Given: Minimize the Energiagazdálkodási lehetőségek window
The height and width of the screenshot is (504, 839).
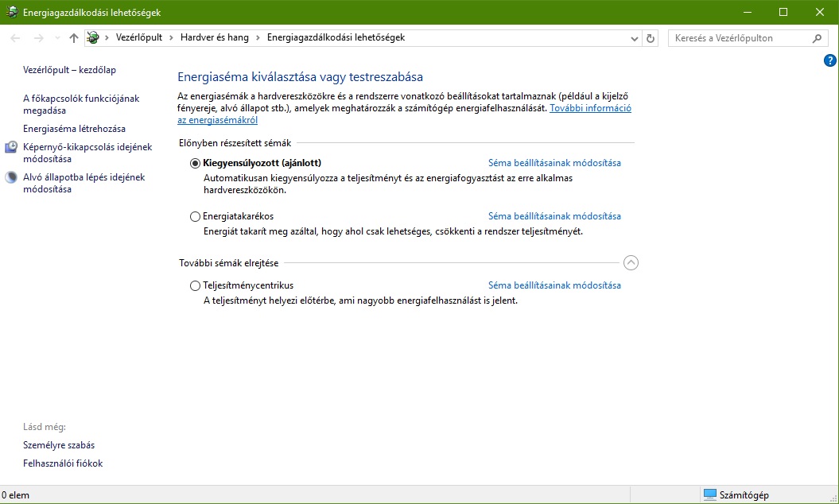Looking at the screenshot, I should (x=748, y=12).
